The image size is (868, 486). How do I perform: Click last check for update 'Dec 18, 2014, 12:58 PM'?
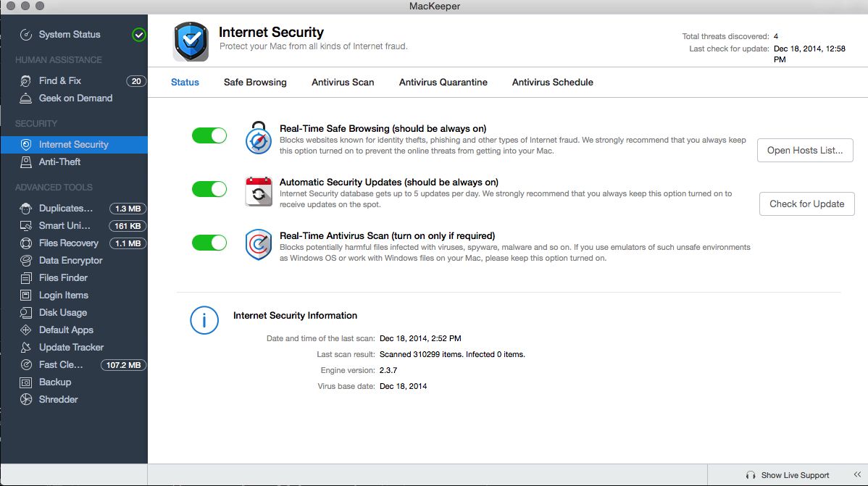[x=809, y=54]
